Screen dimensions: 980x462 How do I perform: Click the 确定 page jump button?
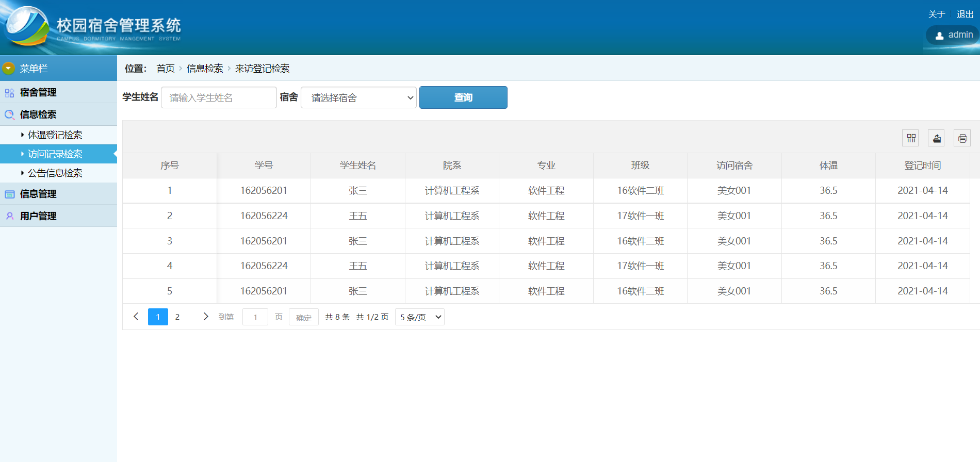(x=304, y=317)
